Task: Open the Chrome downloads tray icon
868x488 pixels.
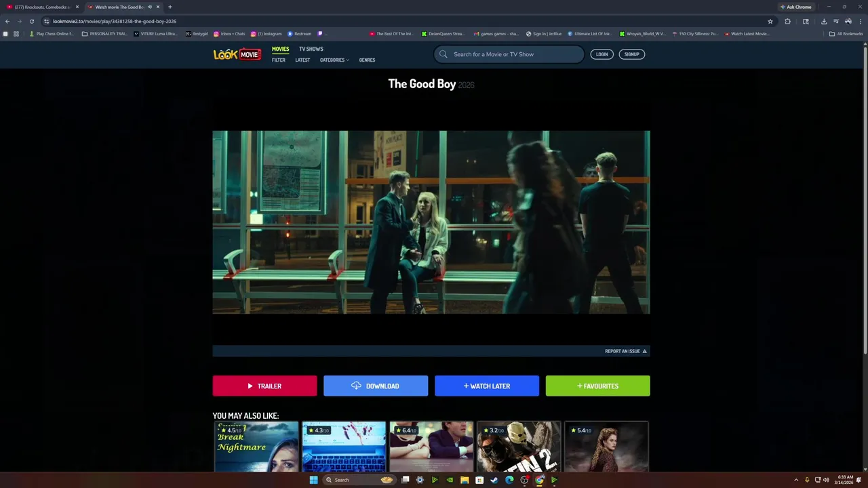Action: 824,21
